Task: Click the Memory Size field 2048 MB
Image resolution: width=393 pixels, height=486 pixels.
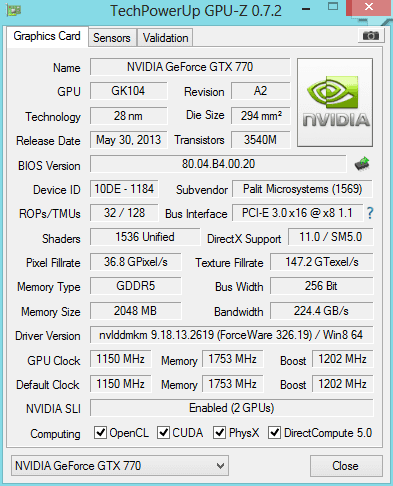Action: tap(136, 311)
